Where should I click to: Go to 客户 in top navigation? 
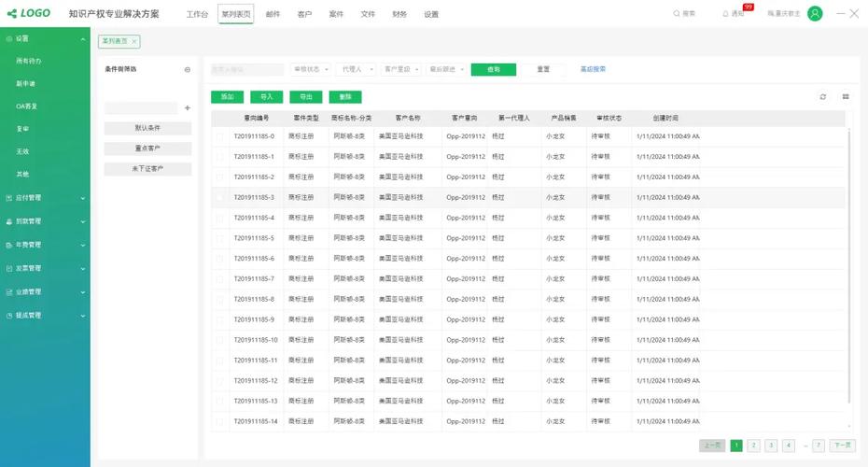click(304, 14)
